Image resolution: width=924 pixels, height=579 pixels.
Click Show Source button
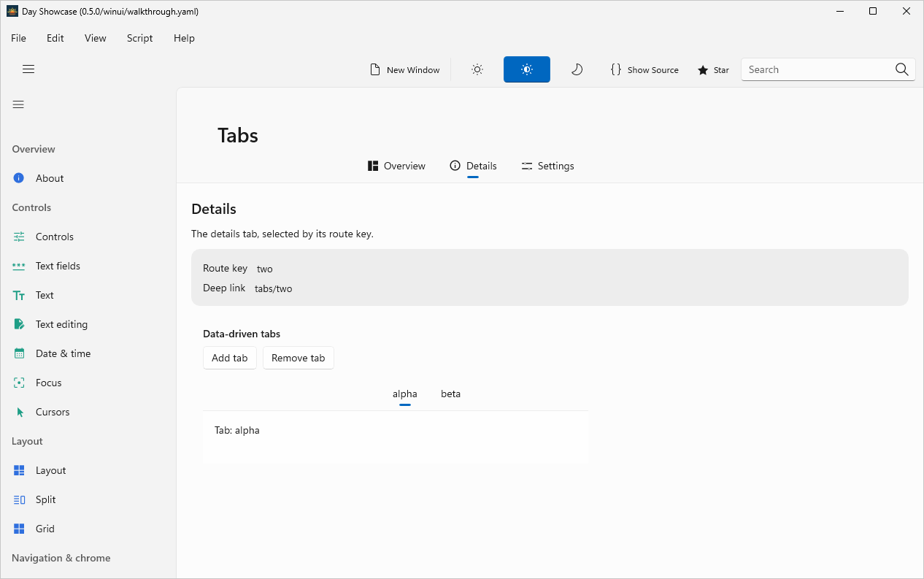click(x=644, y=69)
